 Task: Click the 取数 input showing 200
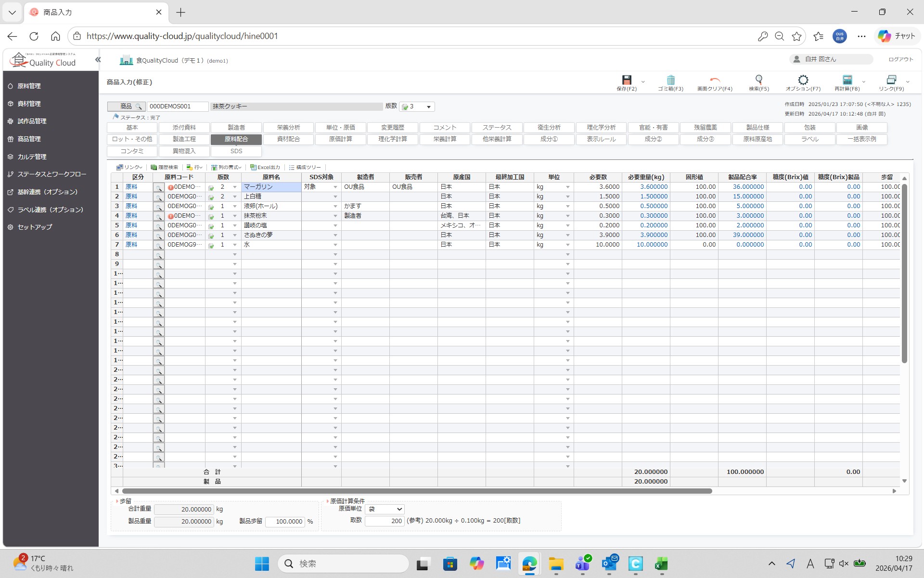pyautogui.click(x=385, y=521)
